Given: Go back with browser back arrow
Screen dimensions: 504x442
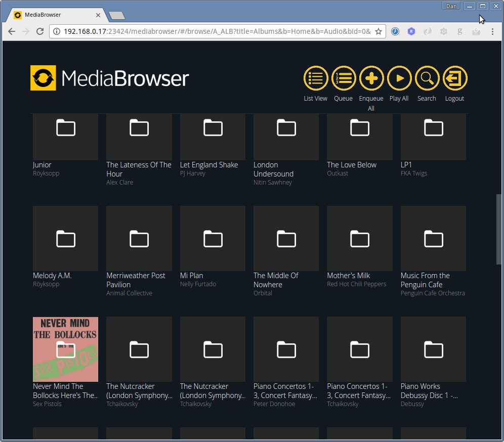Looking at the screenshot, I should point(12,31).
